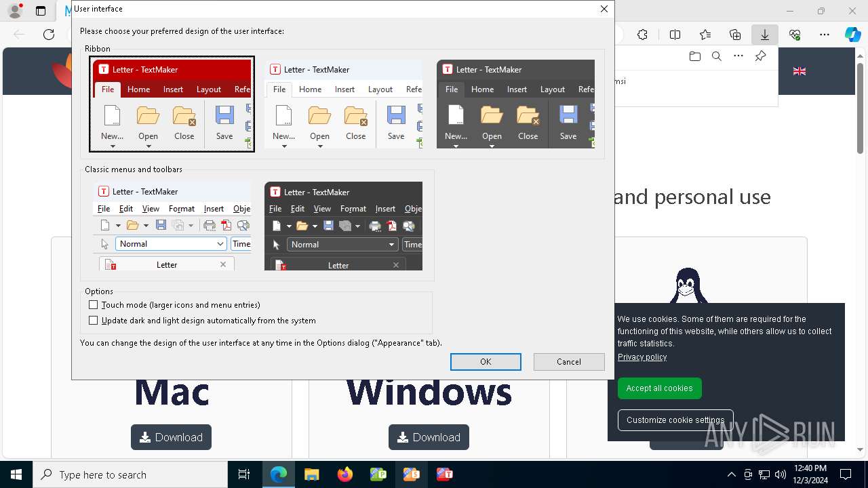This screenshot has width=868, height=488.
Task: Open Edge tab actions menu icon
Action: pyautogui.click(x=41, y=11)
